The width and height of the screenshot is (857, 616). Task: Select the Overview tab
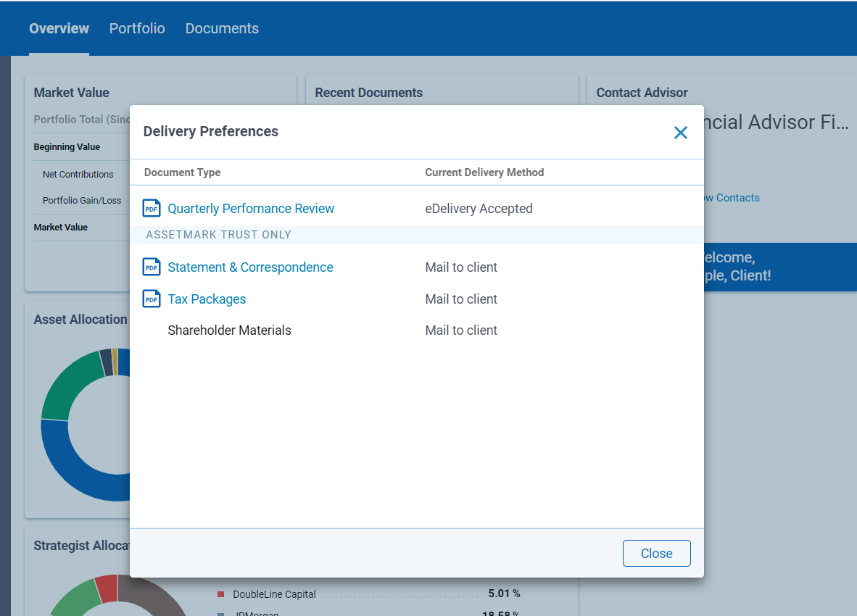pos(59,28)
